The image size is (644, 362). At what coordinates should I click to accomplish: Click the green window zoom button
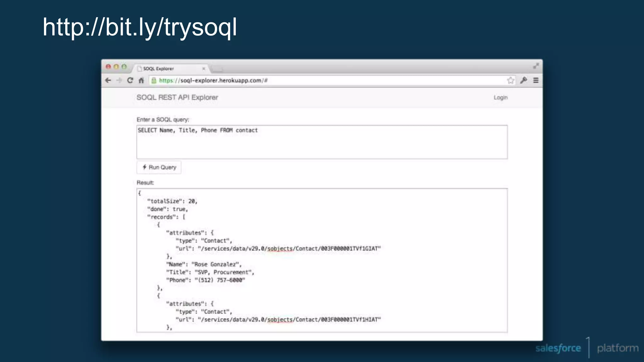124,67
